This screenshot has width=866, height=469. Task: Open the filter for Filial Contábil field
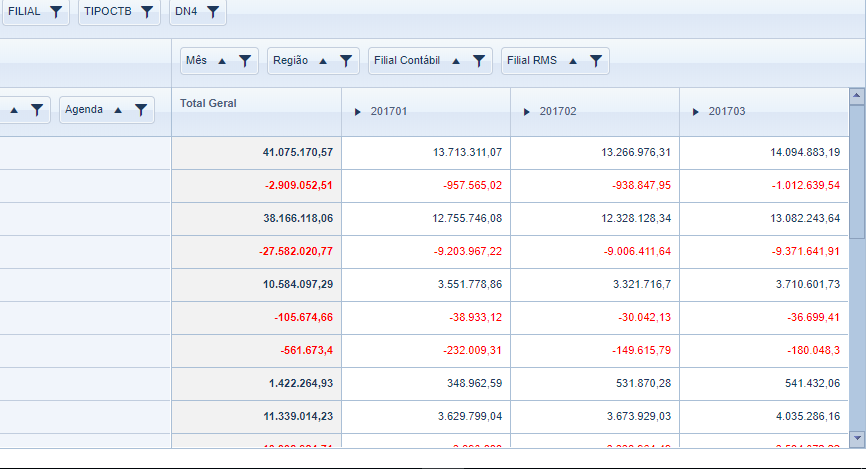(x=479, y=61)
